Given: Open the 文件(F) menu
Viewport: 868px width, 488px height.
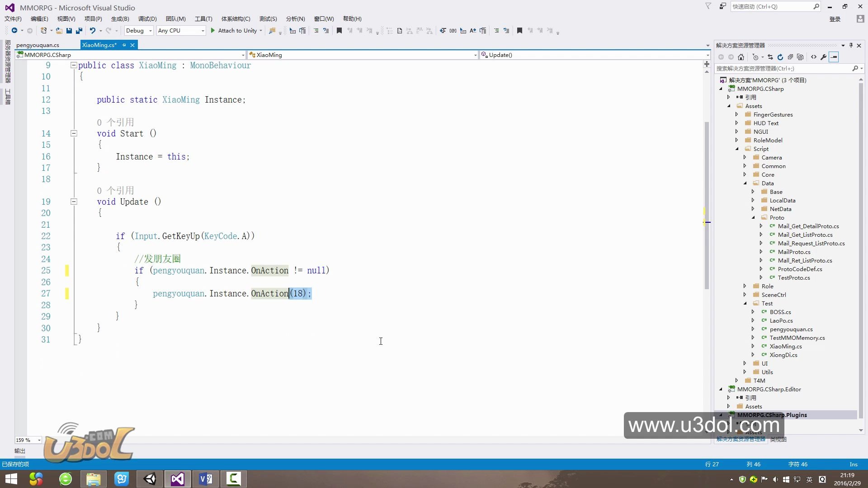Looking at the screenshot, I should [x=13, y=19].
